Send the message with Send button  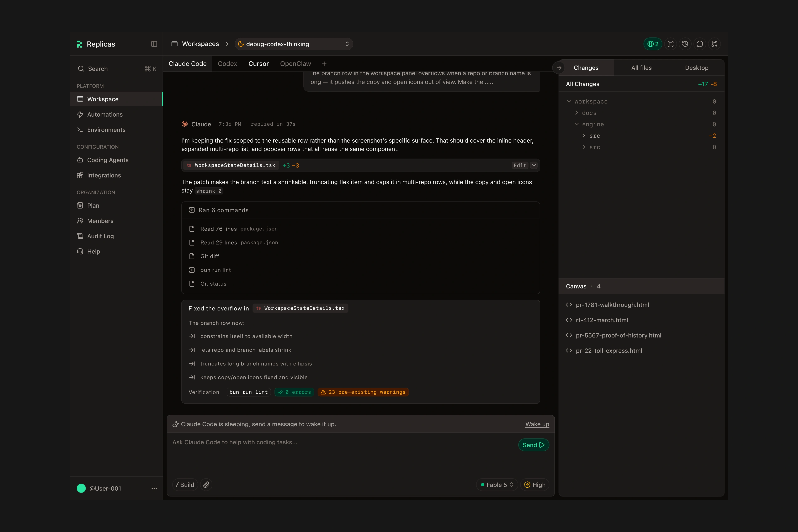[x=534, y=445]
